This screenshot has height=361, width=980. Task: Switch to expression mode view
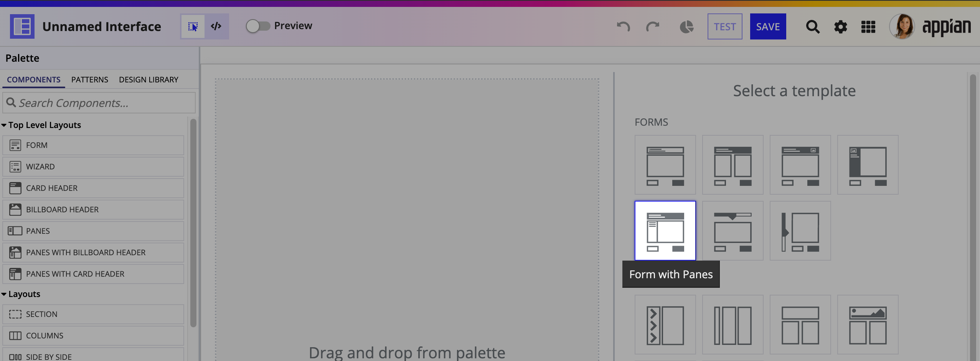tap(216, 26)
